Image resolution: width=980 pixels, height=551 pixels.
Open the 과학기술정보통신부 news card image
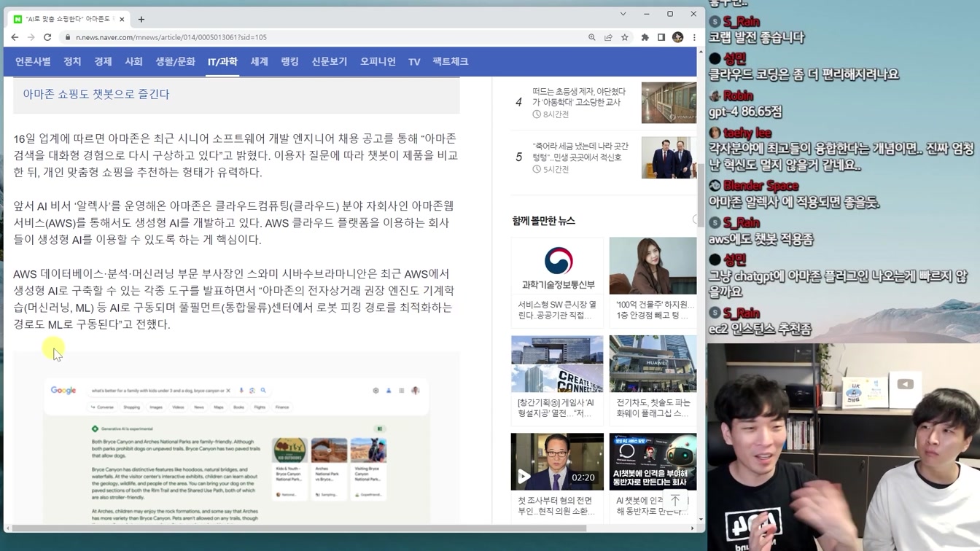point(558,266)
